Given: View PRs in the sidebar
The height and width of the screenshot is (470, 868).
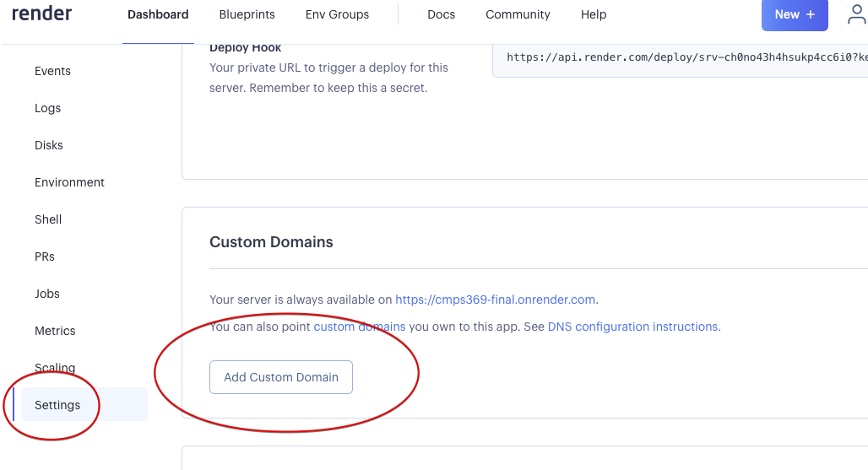Looking at the screenshot, I should [45, 257].
